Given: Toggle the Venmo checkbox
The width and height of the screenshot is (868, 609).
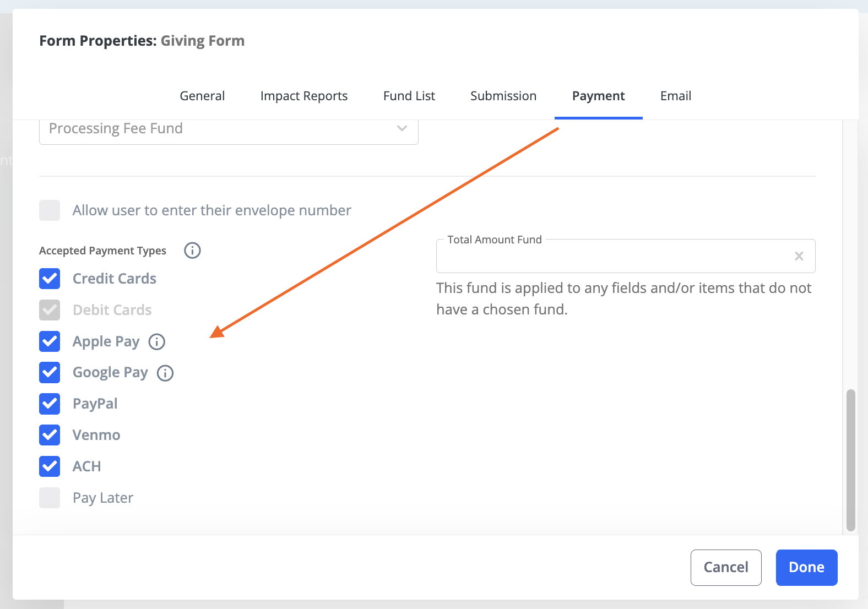Looking at the screenshot, I should pyautogui.click(x=50, y=435).
